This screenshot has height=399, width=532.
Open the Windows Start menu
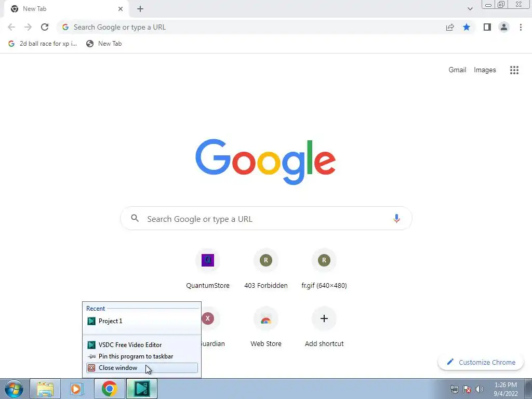tap(14, 389)
